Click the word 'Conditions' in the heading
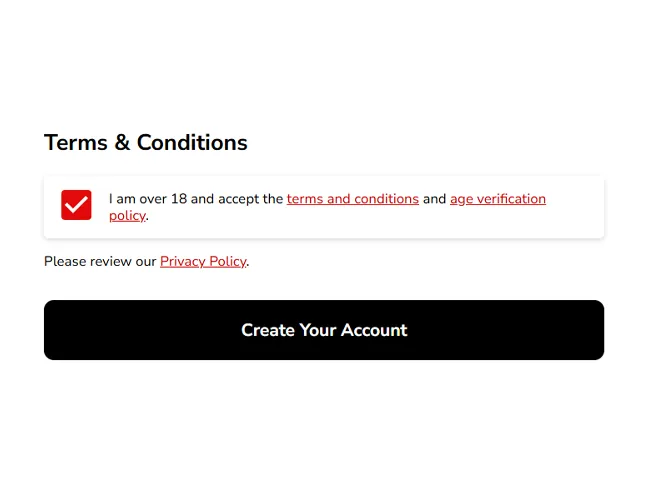The width and height of the screenshot is (648, 500). pyautogui.click(x=192, y=143)
